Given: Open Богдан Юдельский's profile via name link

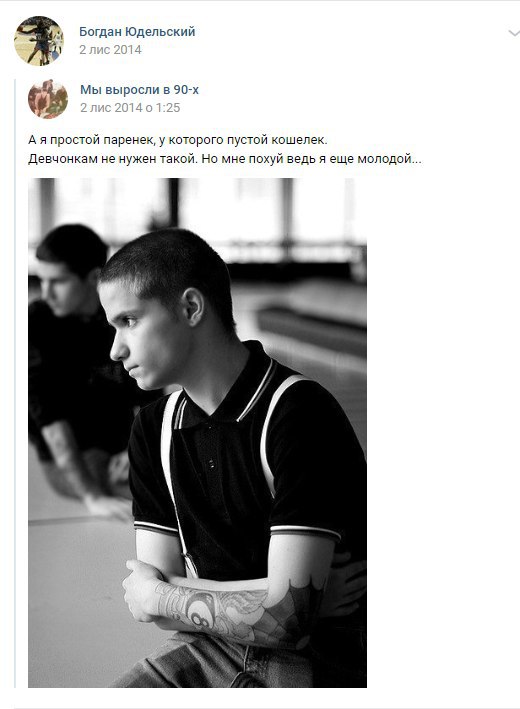Looking at the screenshot, I should (137, 32).
